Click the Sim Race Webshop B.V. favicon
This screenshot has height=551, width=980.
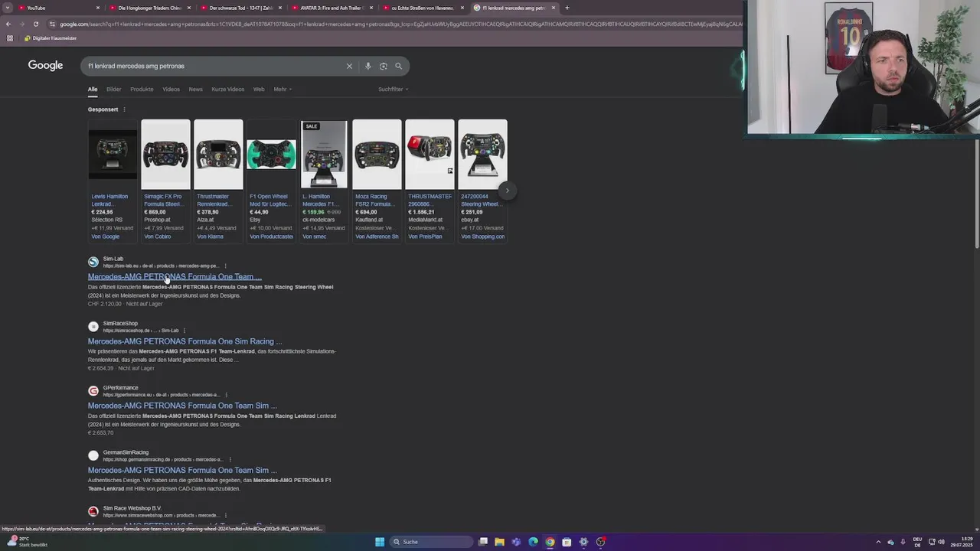pyautogui.click(x=93, y=511)
